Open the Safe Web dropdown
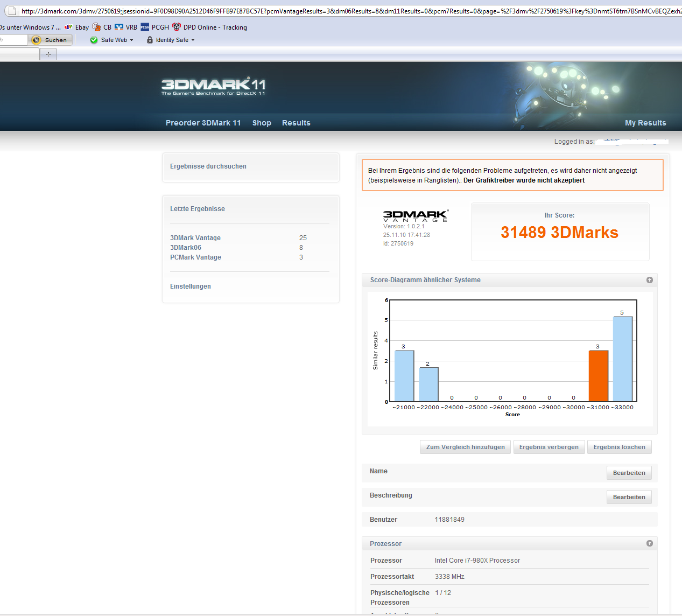This screenshot has height=616, width=682. [111, 40]
